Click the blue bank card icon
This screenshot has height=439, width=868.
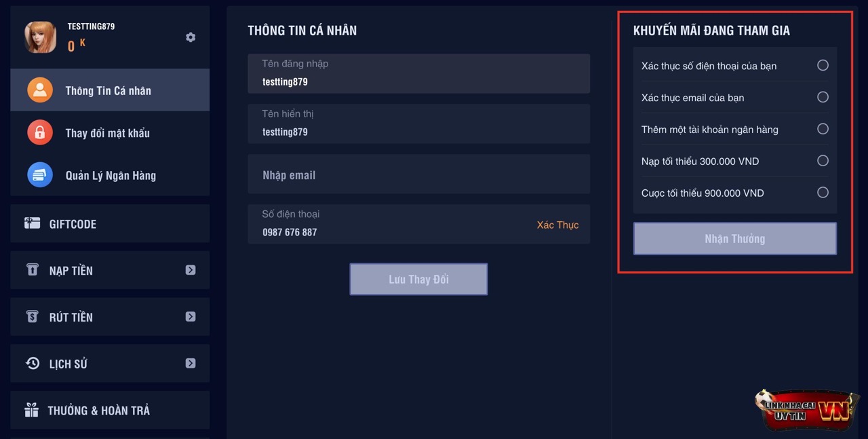(x=40, y=175)
